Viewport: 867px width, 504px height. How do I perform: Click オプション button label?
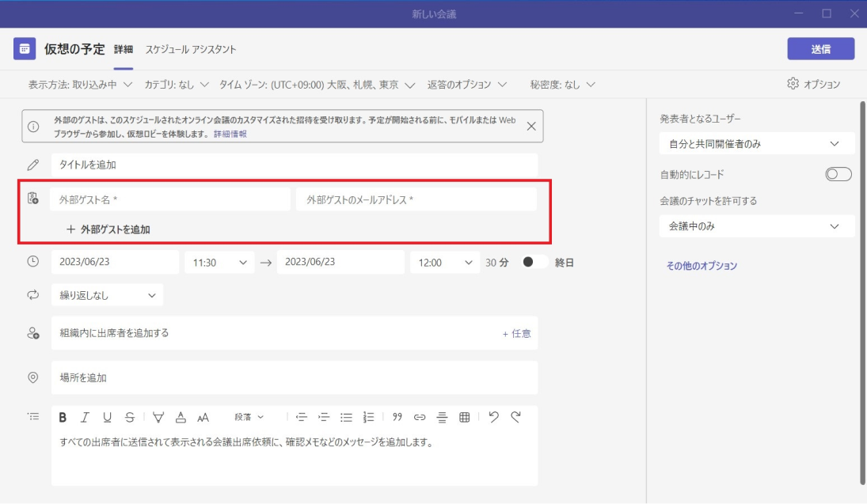822,84
